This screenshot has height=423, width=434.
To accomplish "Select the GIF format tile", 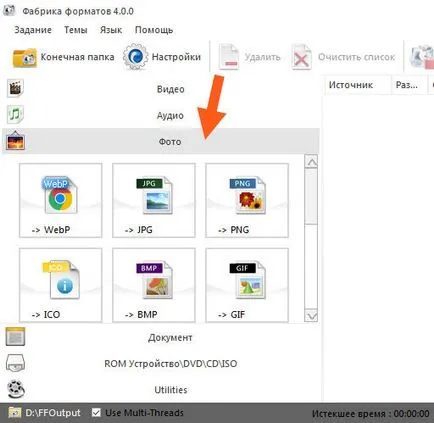I will (247, 285).
